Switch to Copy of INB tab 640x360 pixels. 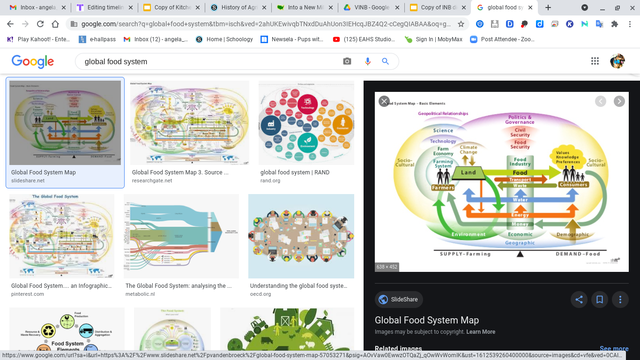click(439, 7)
